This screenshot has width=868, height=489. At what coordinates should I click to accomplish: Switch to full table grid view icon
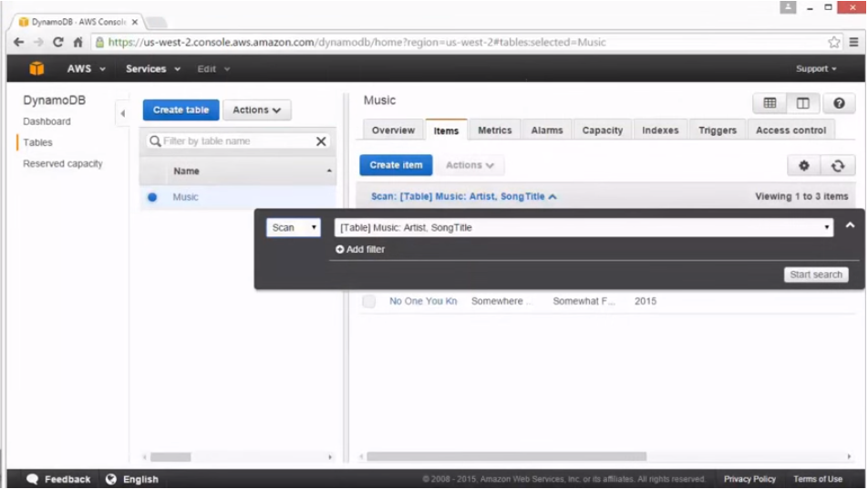(x=770, y=103)
